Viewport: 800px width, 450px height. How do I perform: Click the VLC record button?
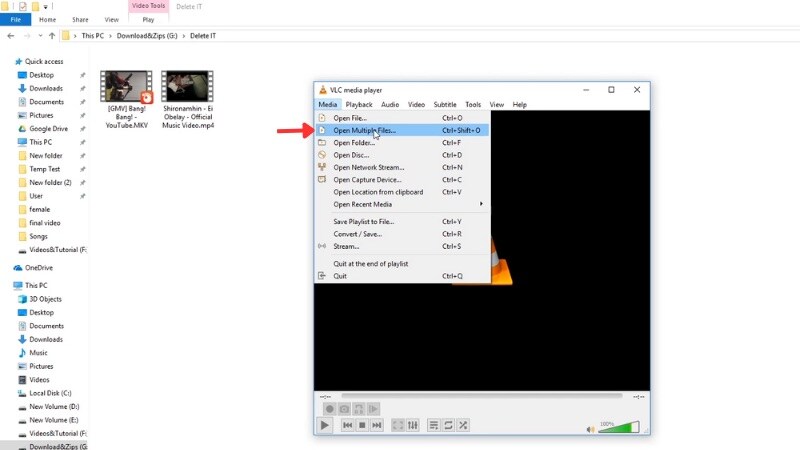330,409
